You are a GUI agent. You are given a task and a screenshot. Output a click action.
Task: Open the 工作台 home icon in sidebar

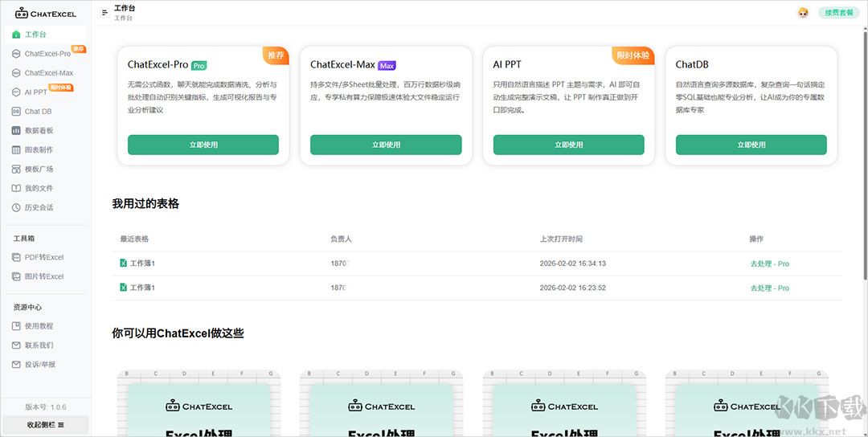tap(16, 35)
